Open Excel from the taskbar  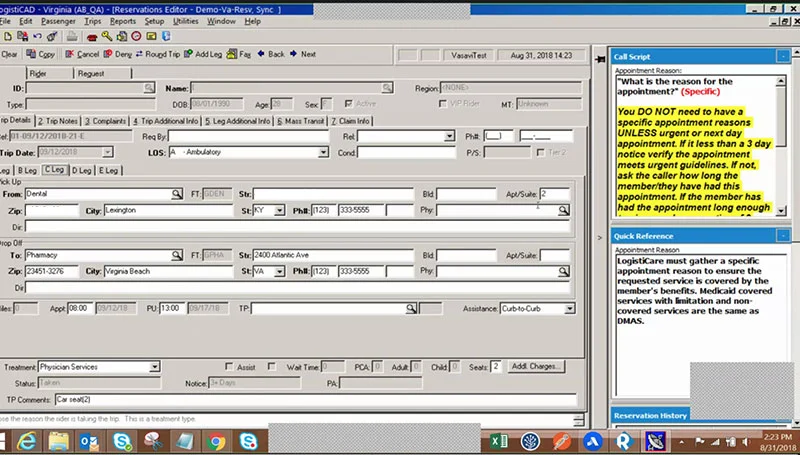(498, 441)
